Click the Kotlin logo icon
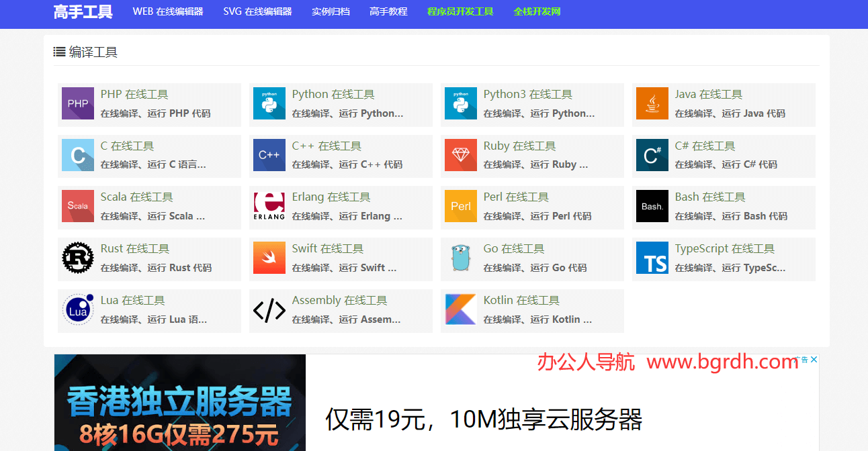Image resolution: width=868 pixels, height=451 pixels. 461,309
